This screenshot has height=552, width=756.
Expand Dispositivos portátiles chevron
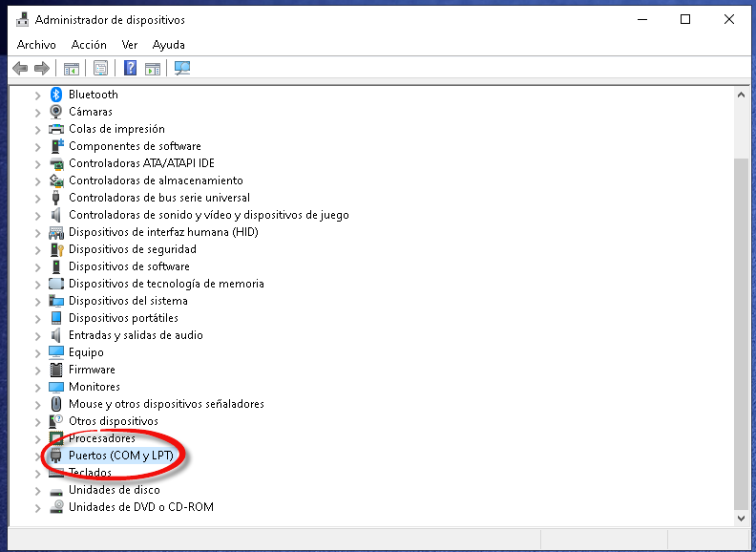pyautogui.click(x=37, y=318)
